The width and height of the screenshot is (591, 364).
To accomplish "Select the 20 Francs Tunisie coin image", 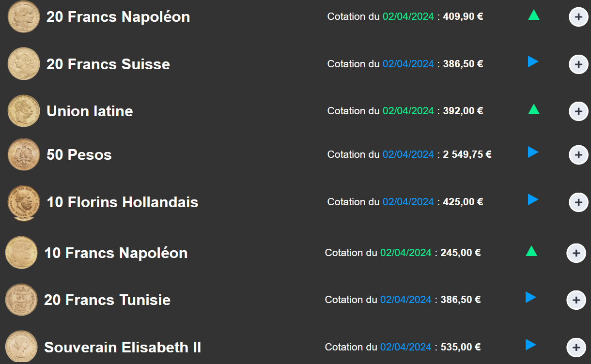I will pyautogui.click(x=21, y=300).
